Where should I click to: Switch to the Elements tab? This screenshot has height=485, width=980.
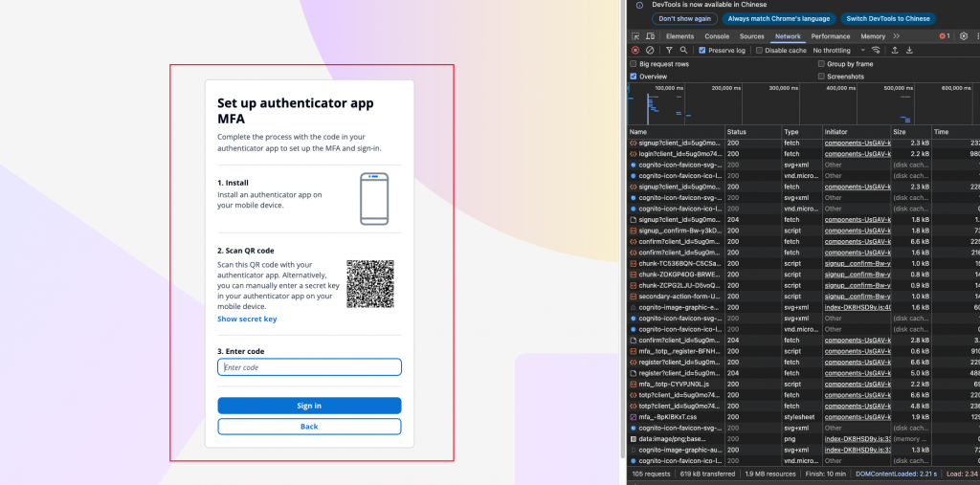pyautogui.click(x=680, y=36)
